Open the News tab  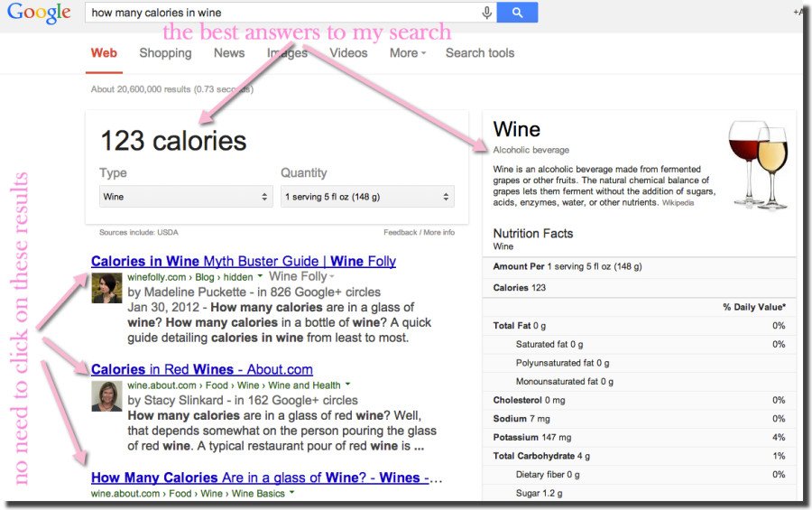(x=229, y=53)
